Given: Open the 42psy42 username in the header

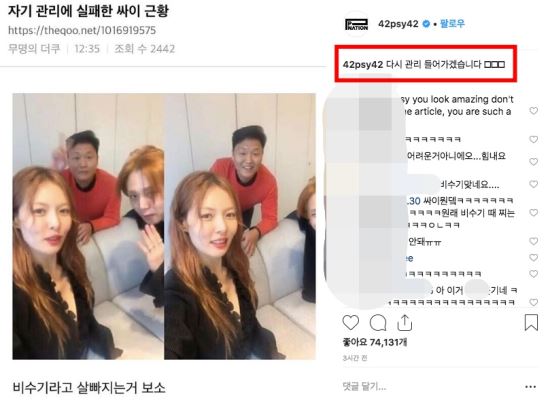Looking at the screenshot, I should point(398,24).
